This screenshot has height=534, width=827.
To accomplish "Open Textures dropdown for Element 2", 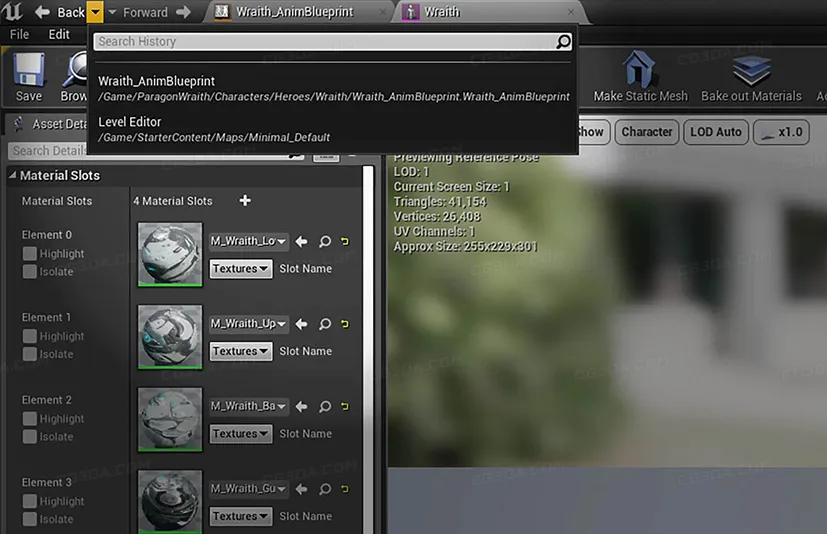I will click(241, 434).
